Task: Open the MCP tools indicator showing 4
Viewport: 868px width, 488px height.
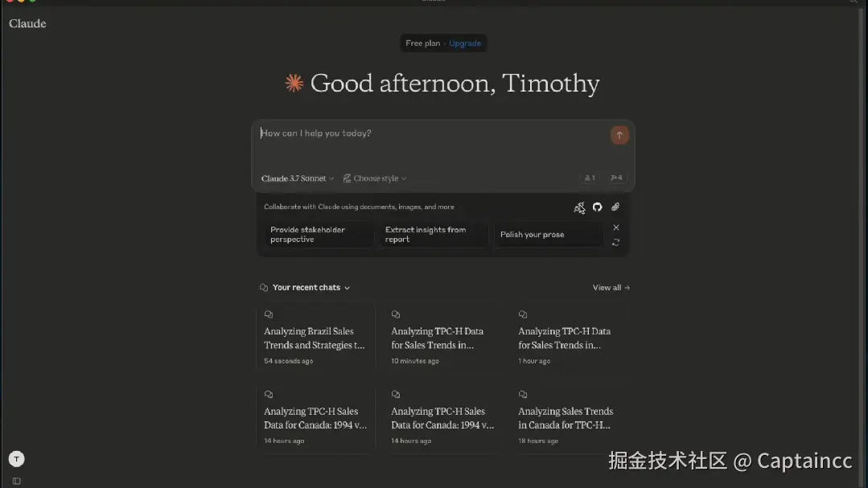Action: pos(616,178)
